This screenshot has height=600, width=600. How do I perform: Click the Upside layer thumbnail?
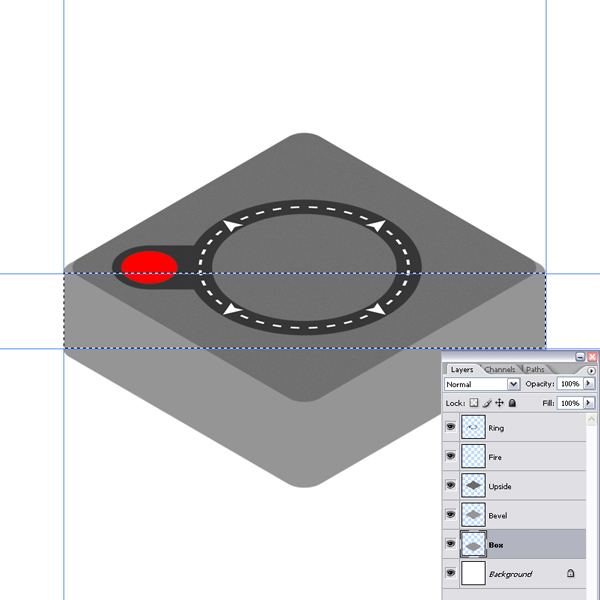[473, 486]
